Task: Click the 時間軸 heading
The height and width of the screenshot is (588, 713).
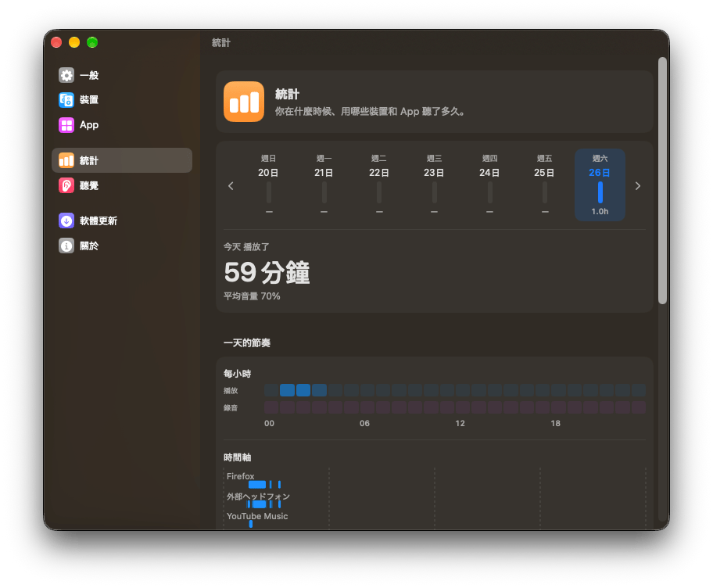Action: click(238, 457)
